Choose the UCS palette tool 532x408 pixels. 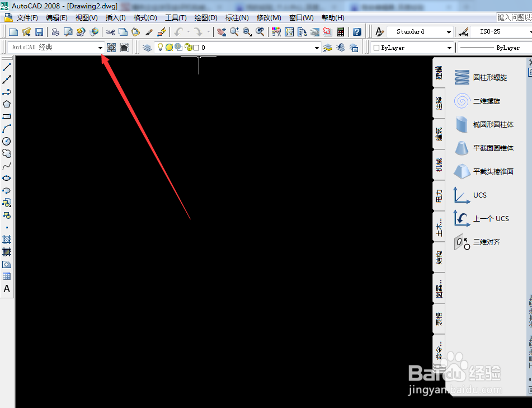[x=470, y=195]
